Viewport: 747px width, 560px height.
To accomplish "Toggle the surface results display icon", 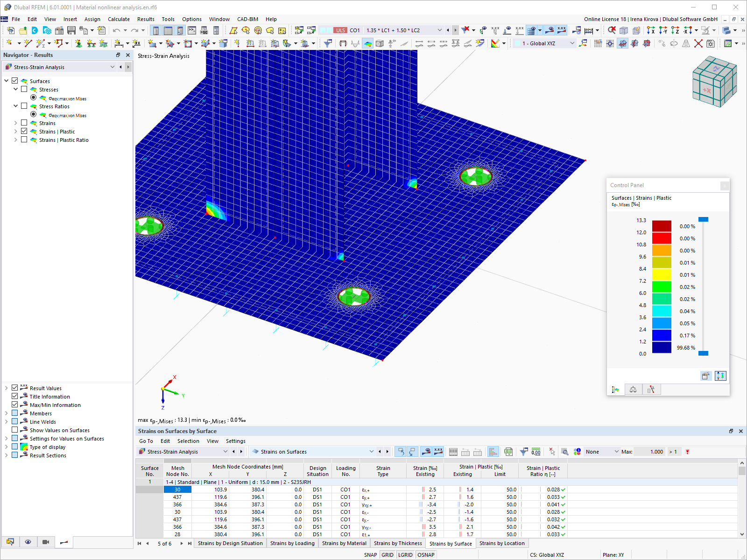I will point(368,43).
